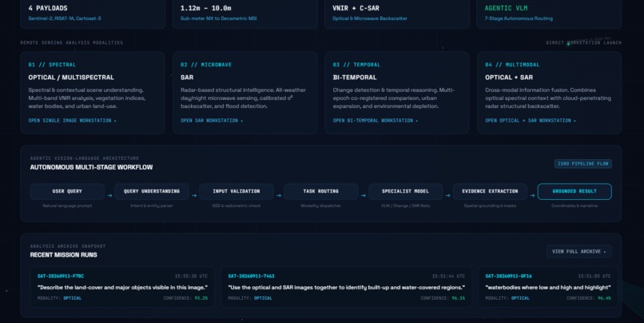Open Single Image Workstation link
Viewport: 644px width, 323px height.
tap(72, 121)
